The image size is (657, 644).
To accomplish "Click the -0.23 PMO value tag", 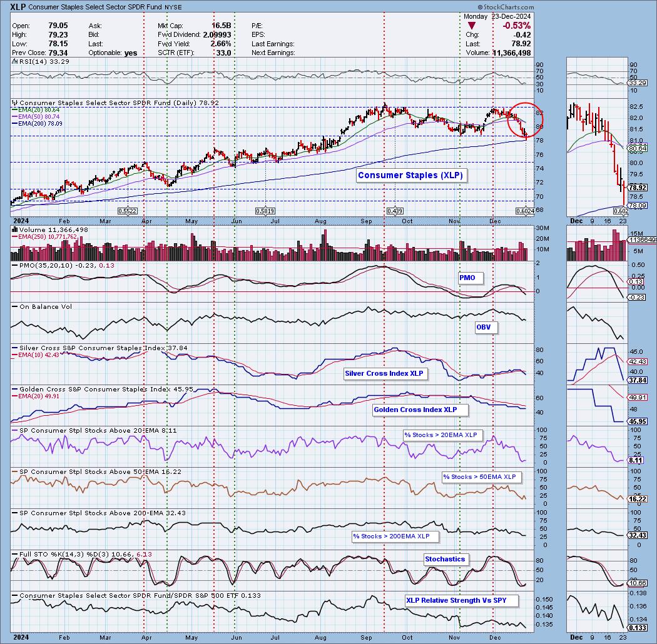I will tap(637, 297).
